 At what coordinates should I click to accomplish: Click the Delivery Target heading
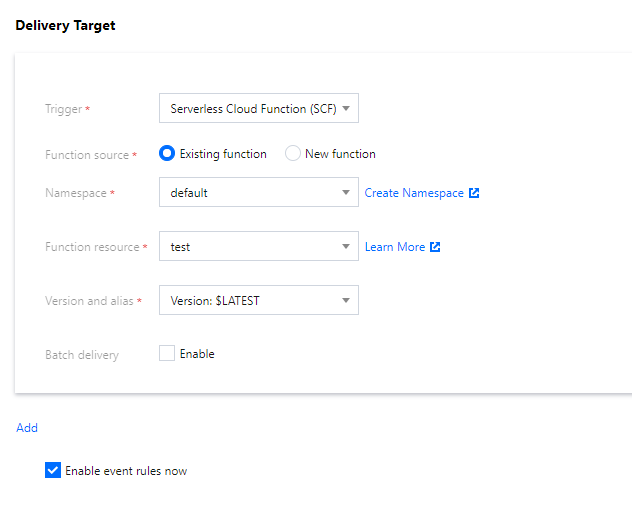(x=65, y=25)
